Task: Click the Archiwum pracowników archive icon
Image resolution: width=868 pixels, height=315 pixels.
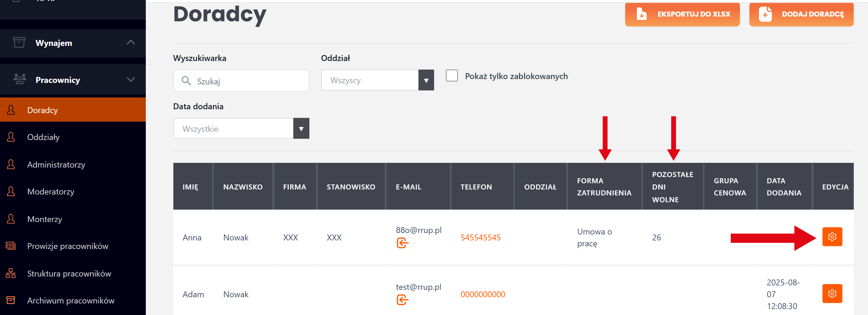Action: 11,300
